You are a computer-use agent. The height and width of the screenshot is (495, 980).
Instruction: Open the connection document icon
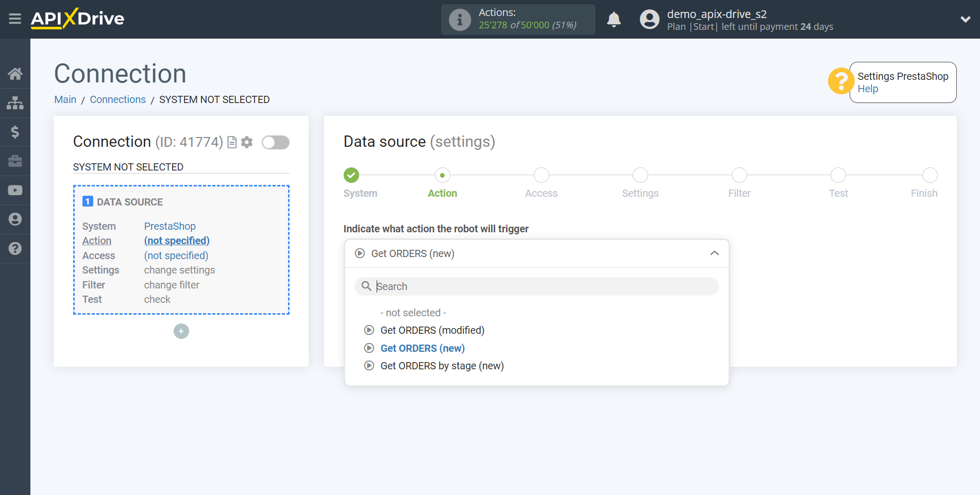pos(232,142)
